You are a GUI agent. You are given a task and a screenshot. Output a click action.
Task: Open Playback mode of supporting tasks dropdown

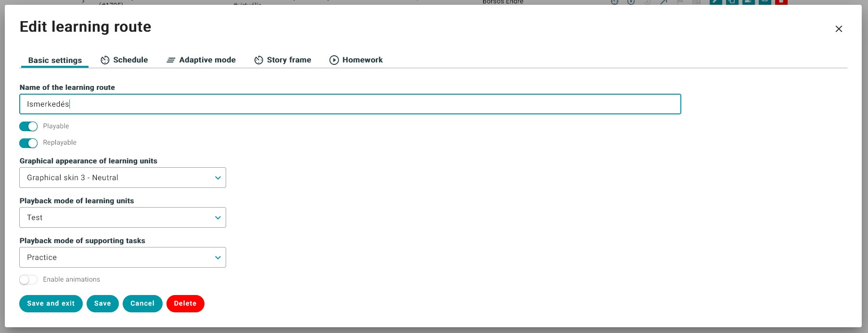click(123, 258)
